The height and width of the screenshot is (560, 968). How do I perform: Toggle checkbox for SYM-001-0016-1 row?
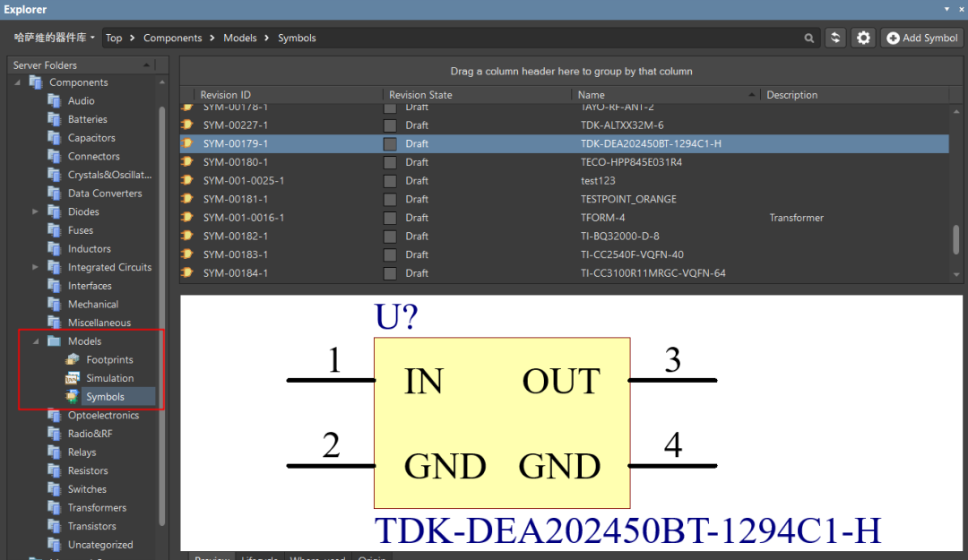click(390, 218)
